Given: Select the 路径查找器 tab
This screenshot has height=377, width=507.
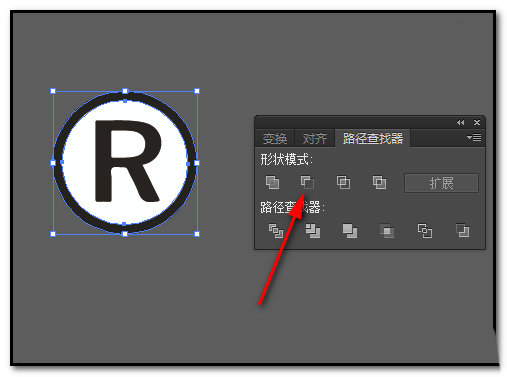Looking at the screenshot, I should 373,138.
